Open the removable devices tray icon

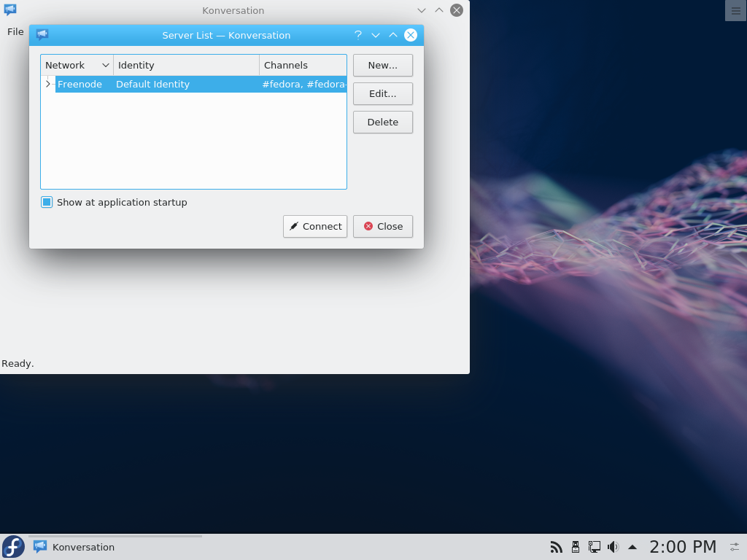coord(575,547)
